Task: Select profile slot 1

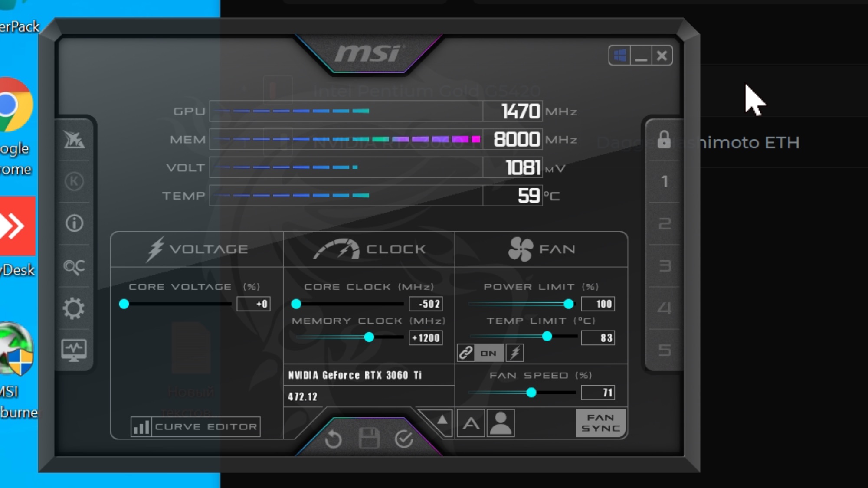Action: point(664,181)
